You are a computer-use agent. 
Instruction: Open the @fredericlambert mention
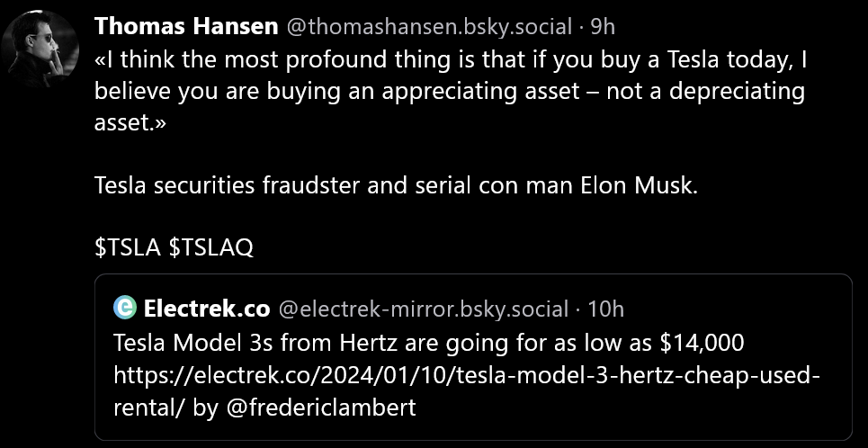[x=320, y=407]
